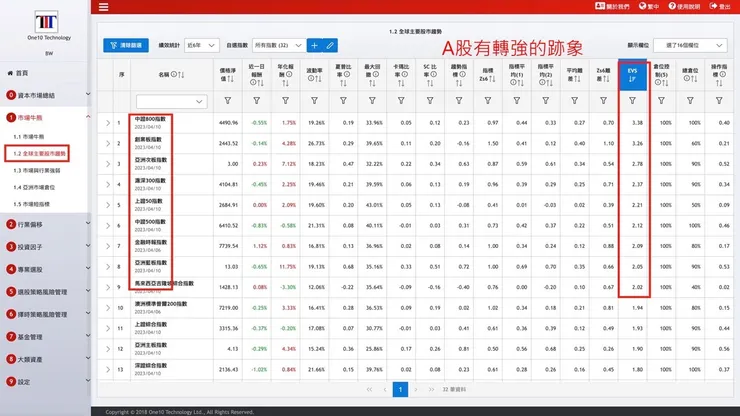Click the next page arrow in pagination

[416, 390]
